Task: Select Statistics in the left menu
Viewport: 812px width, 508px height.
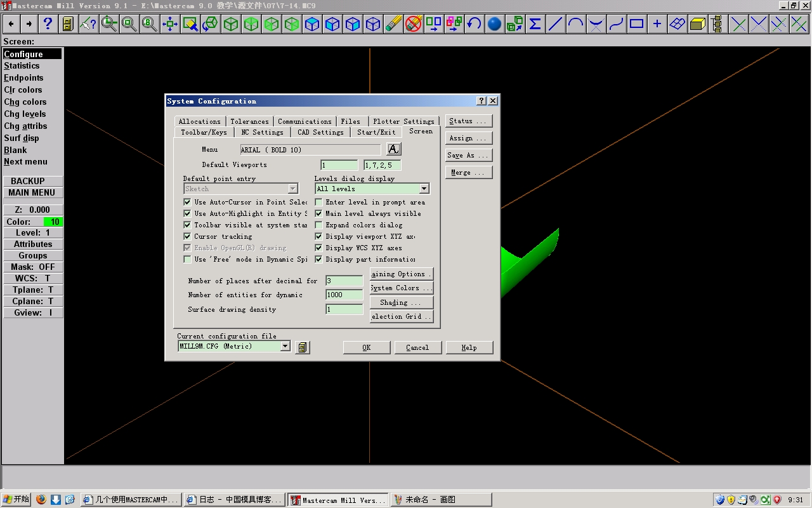Action: pos(22,66)
